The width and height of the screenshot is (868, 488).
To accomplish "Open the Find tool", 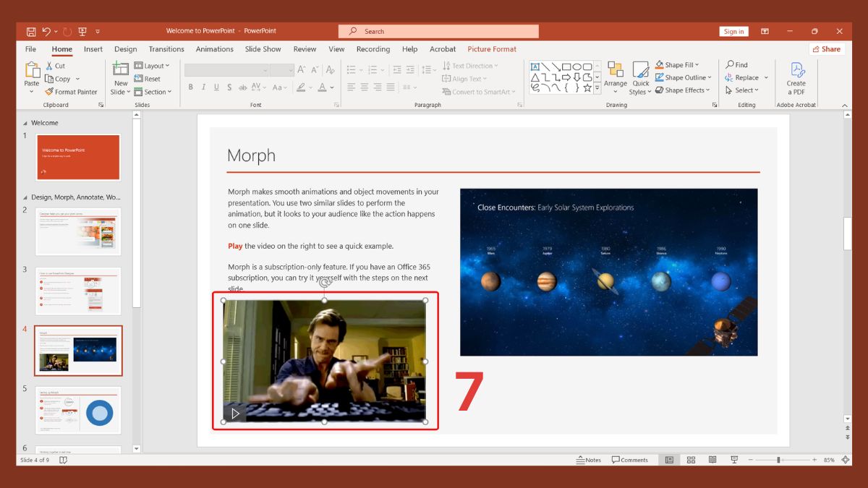I will (744, 64).
